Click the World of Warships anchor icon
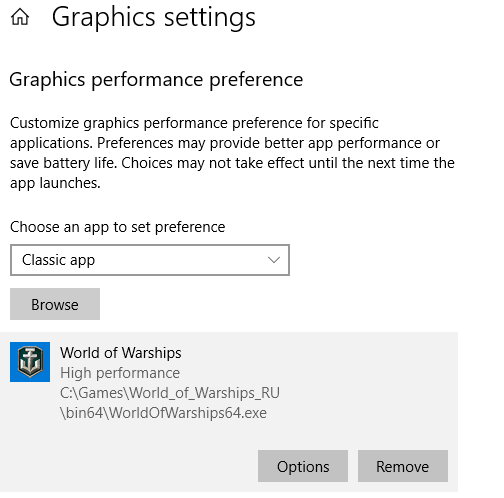Image resolution: width=504 pixels, height=498 pixels. (x=30, y=362)
